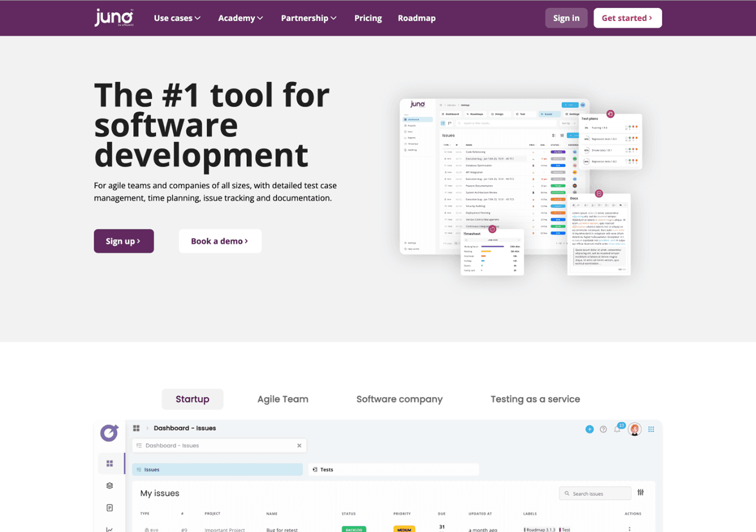Click the Book a demo button

[220, 241]
